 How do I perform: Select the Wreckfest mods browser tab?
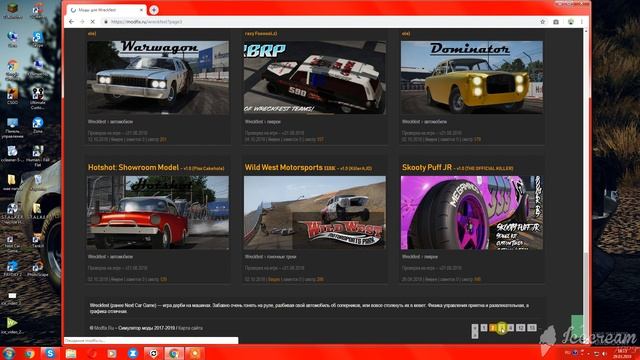coord(106,10)
